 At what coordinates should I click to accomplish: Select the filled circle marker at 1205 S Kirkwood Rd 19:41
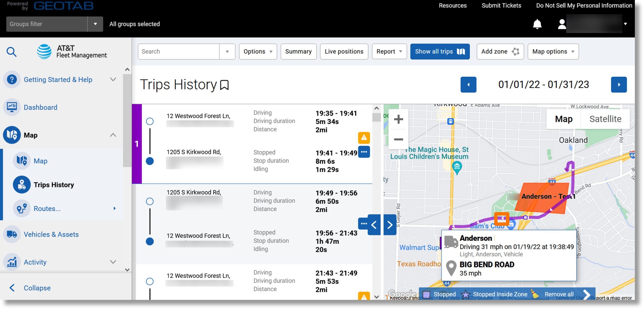150,161
